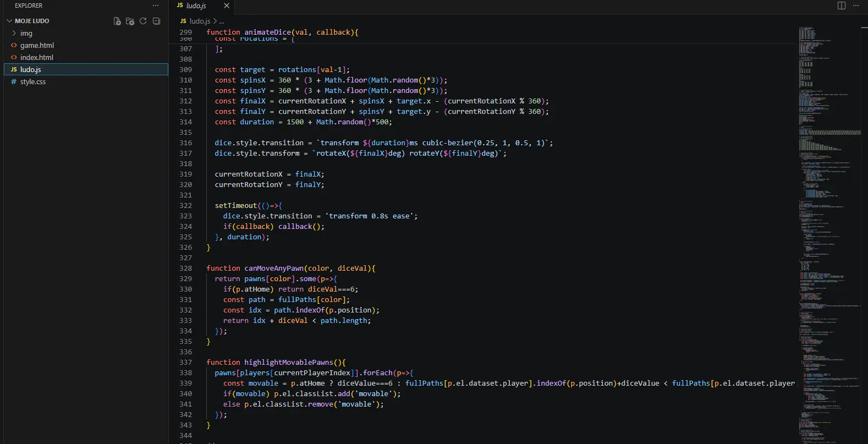
Task: Open Explorer views and more actions menu
Action: tap(156, 6)
